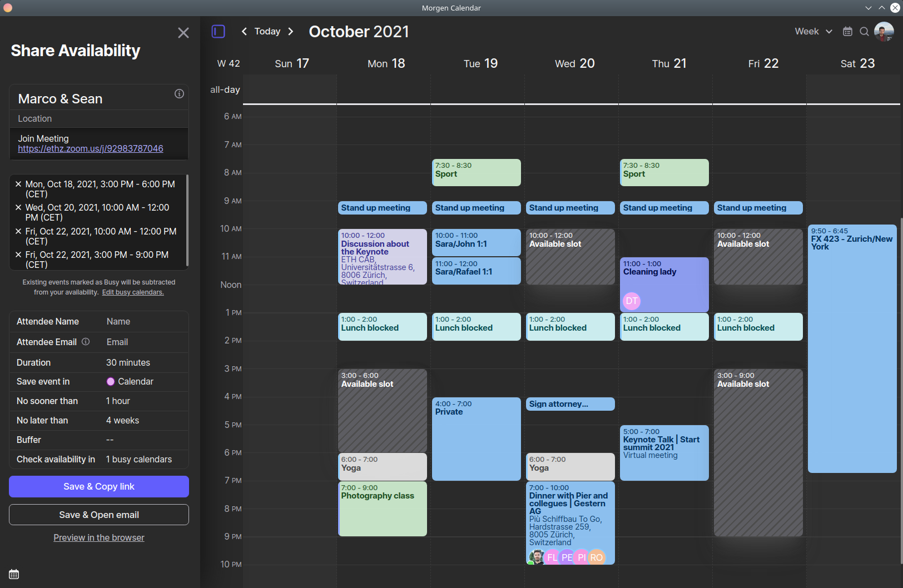Click the DT avatar on Cleaning lady event

(x=631, y=301)
